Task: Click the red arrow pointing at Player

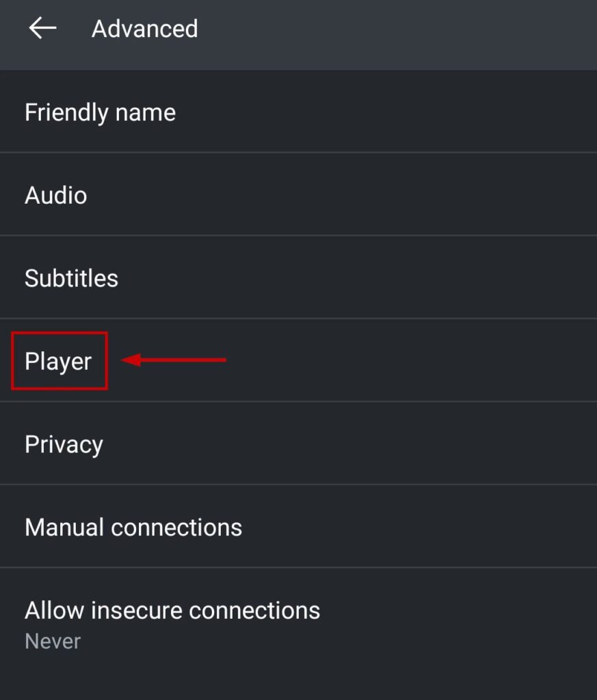Action: click(174, 360)
